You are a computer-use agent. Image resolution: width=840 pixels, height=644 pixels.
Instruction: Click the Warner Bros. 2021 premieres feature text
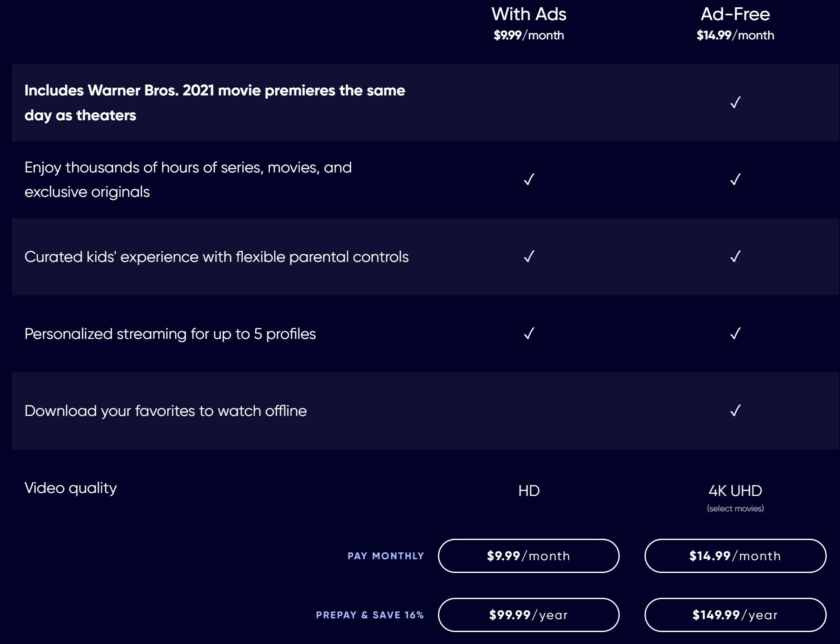[x=215, y=103]
